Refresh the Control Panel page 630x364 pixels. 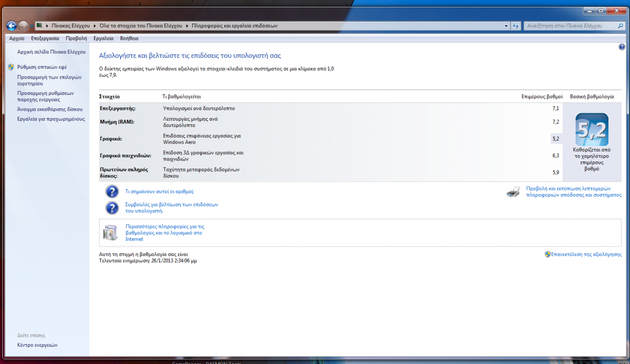tap(516, 26)
